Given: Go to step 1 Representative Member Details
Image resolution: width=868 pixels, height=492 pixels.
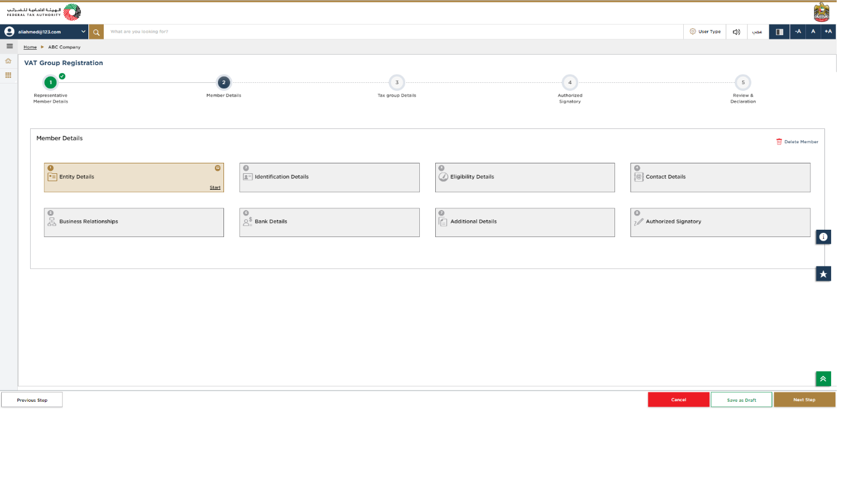Looking at the screenshot, I should click(50, 82).
